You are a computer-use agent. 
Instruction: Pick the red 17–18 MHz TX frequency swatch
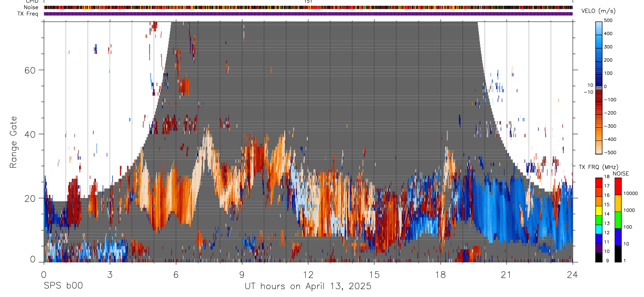tap(599, 183)
